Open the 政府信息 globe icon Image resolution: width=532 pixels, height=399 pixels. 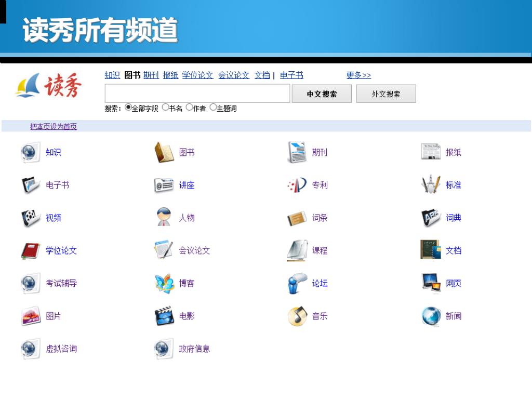pos(164,349)
